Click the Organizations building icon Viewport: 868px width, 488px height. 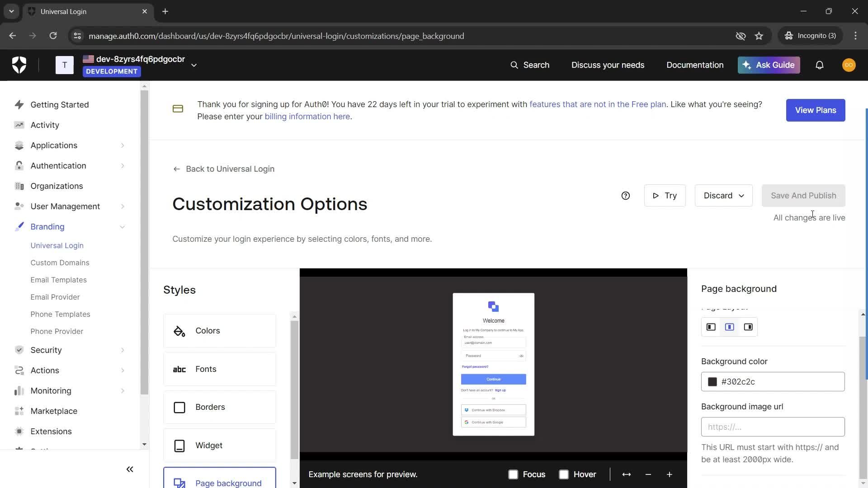[x=19, y=186]
